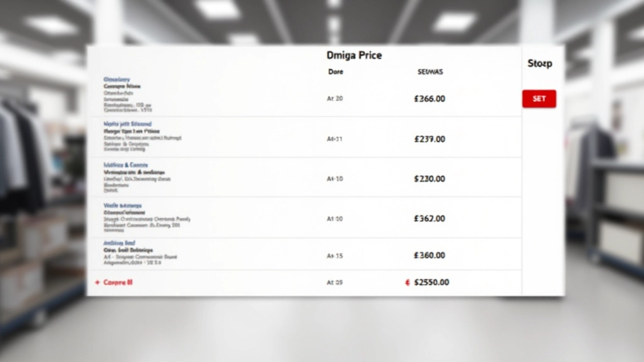644x362 pixels.
Task: Select the SEWAS price column header
Action: point(430,72)
